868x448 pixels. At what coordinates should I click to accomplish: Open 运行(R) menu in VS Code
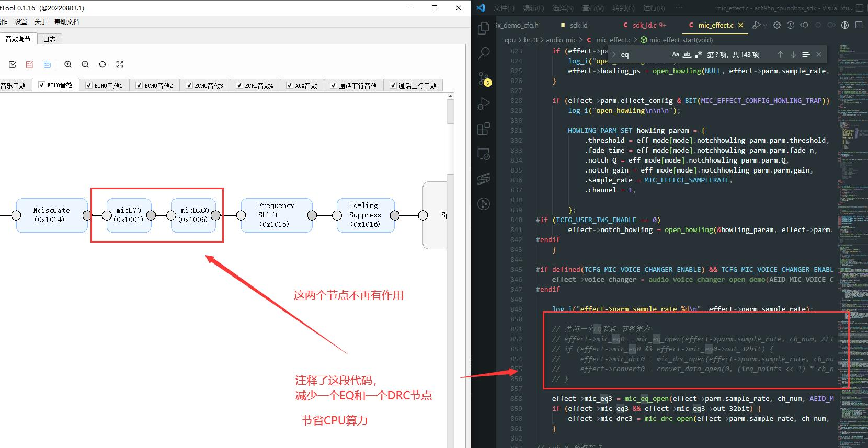tap(654, 8)
